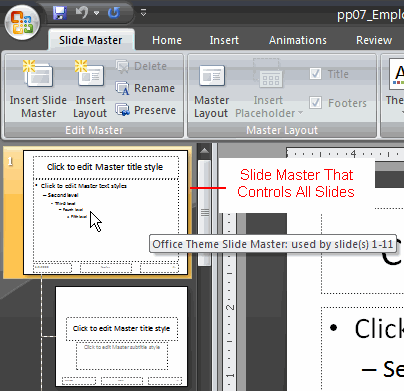Redo the action with blue arrow

click(114, 13)
